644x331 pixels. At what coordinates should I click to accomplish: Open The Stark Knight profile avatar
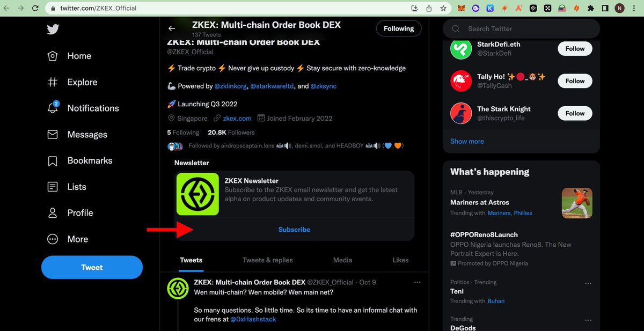(461, 113)
